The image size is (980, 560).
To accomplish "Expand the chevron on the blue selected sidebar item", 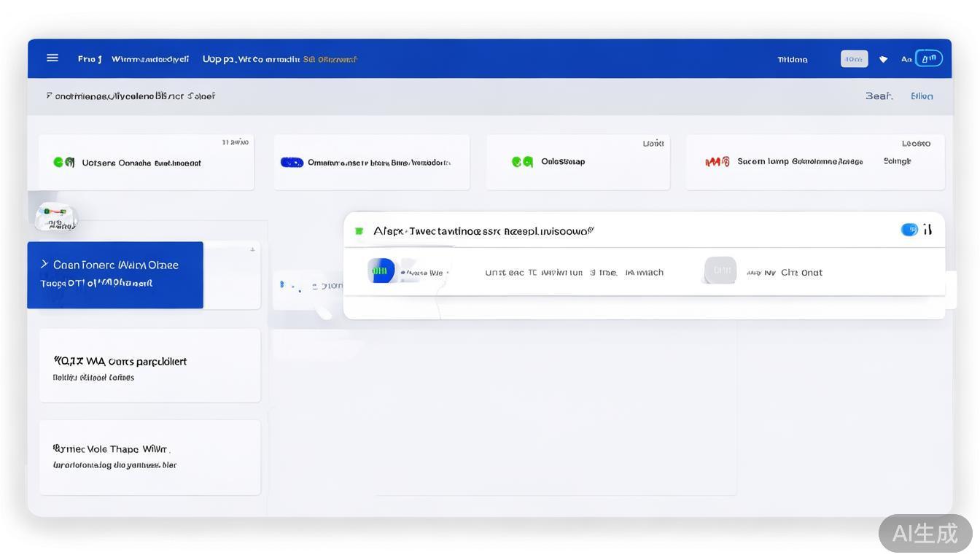I will [x=44, y=264].
